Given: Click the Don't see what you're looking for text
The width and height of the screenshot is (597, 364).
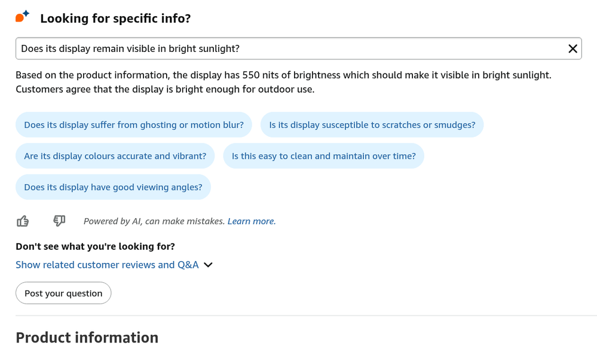Looking at the screenshot, I should point(95,246).
